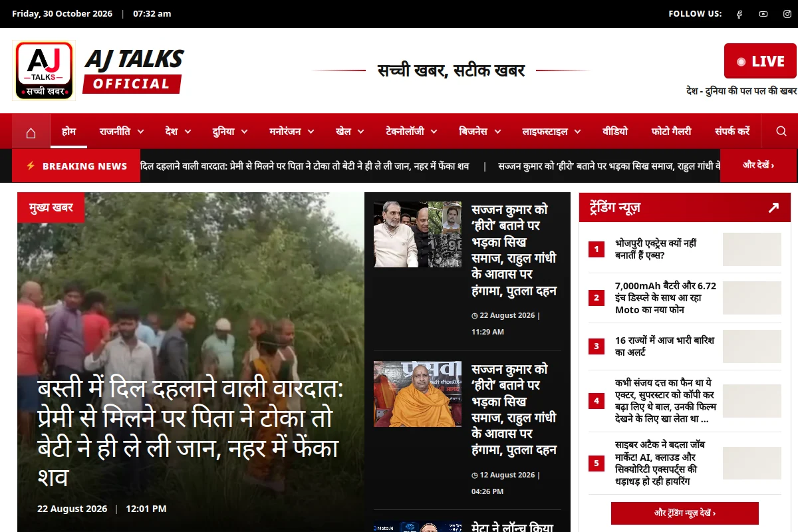Click the मुख्य खबर label tag
Screen dimensions: 798x532
[51, 208]
